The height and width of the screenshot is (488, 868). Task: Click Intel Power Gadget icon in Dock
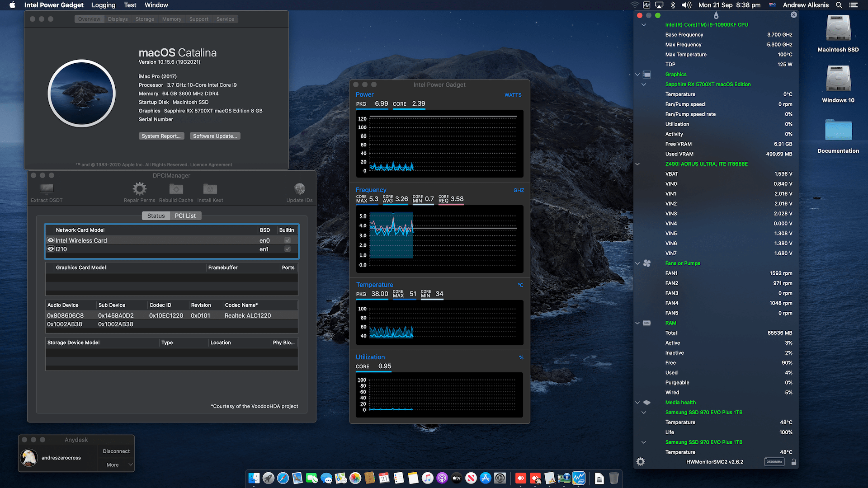579,478
